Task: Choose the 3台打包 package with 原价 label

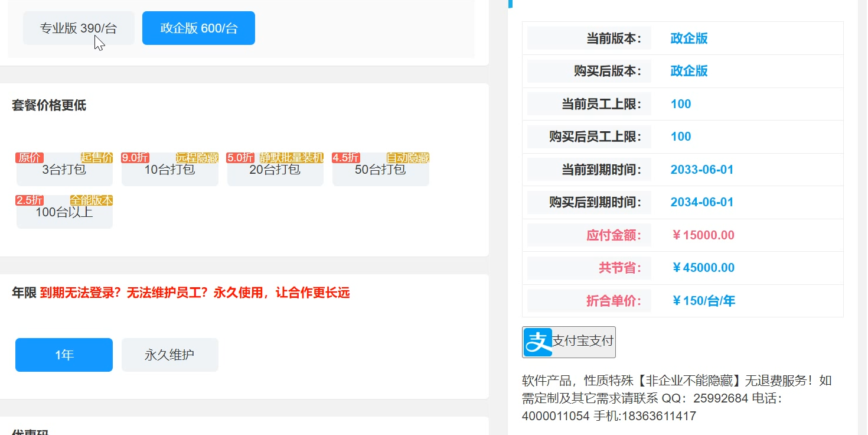Action: tap(64, 168)
